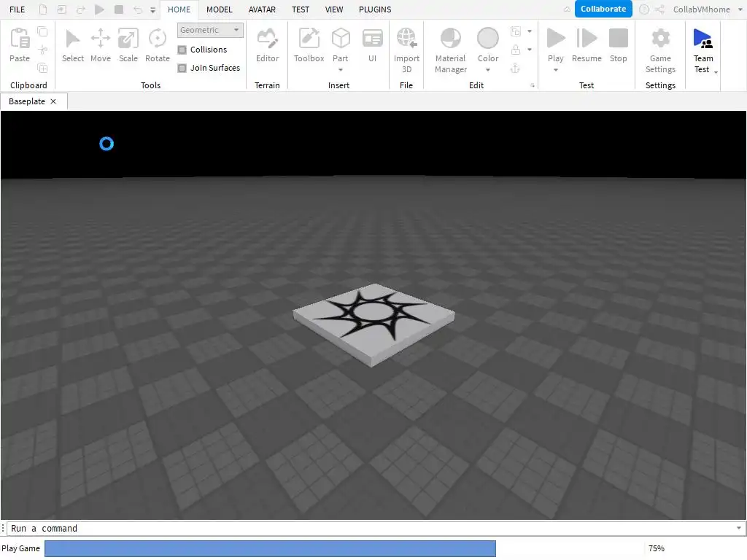The height and width of the screenshot is (560, 747).
Task: Click the Duplicate icon in Clipboard group
Action: (42, 68)
